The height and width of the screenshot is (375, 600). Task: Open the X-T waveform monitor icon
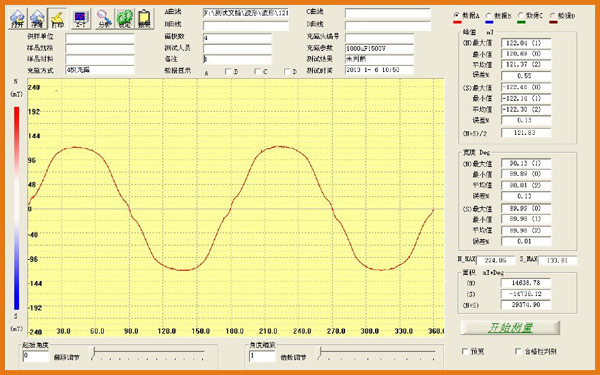81,19
